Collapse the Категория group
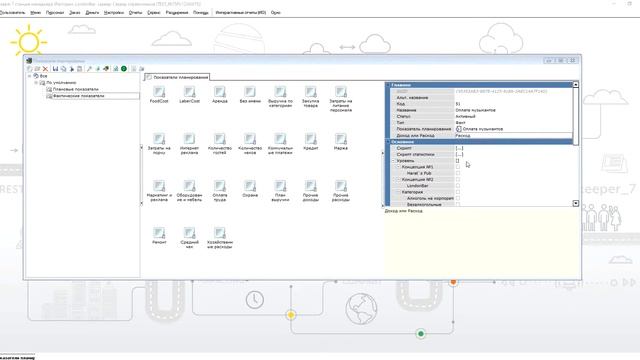This screenshot has width=640, height=360. pyautogui.click(x=399, y=192)
